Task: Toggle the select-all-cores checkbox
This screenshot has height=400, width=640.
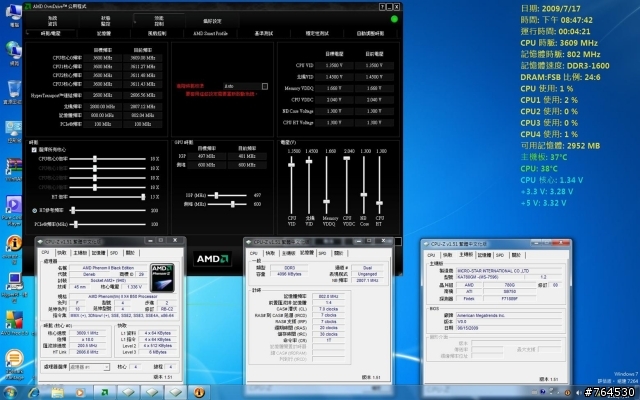Action: tap(34, 150)
